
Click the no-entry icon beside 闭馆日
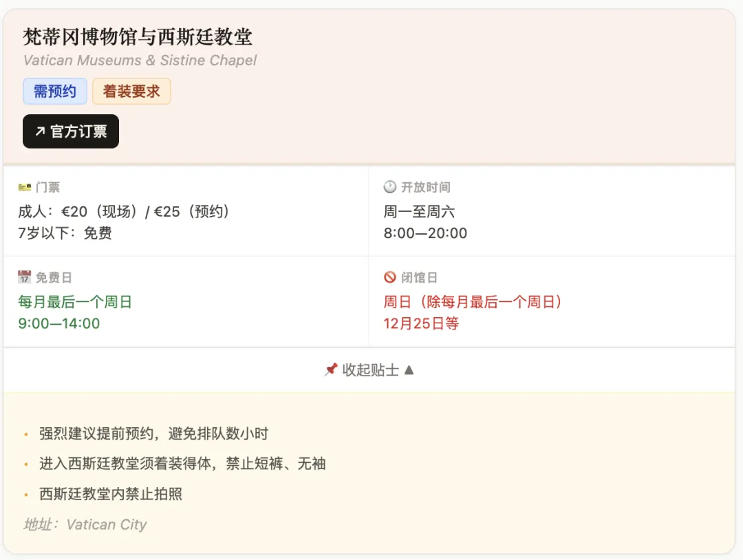390,277
